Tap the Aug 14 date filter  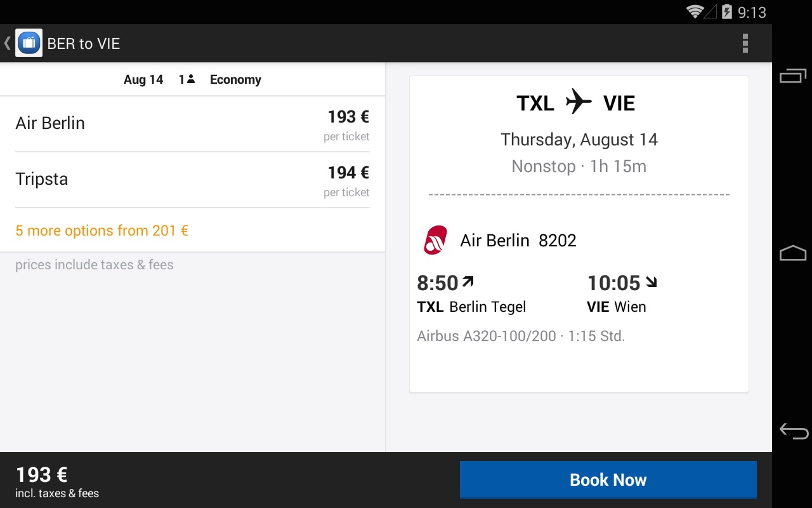point(143,79)
